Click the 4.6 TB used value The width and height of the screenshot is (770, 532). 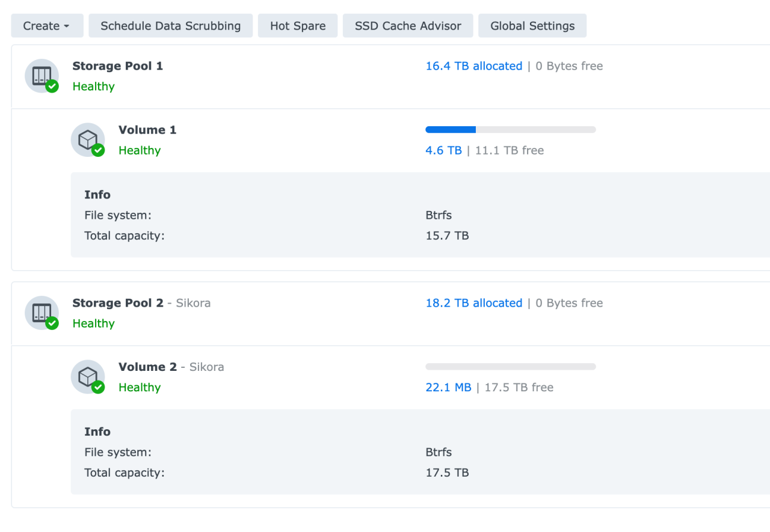tap(443, 150)
